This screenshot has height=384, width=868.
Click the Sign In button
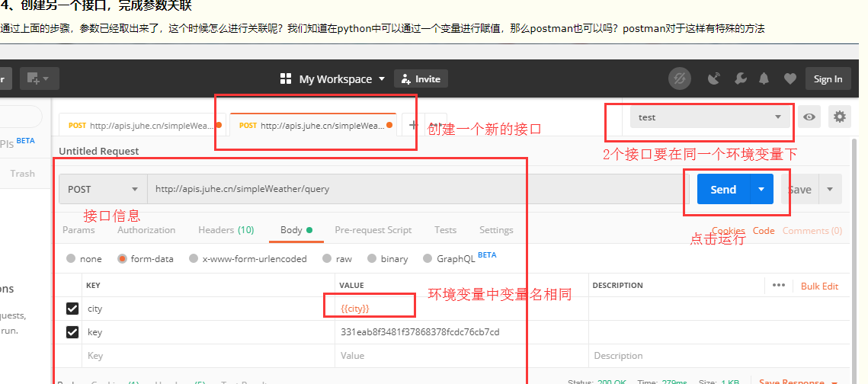tap(828, 78)
